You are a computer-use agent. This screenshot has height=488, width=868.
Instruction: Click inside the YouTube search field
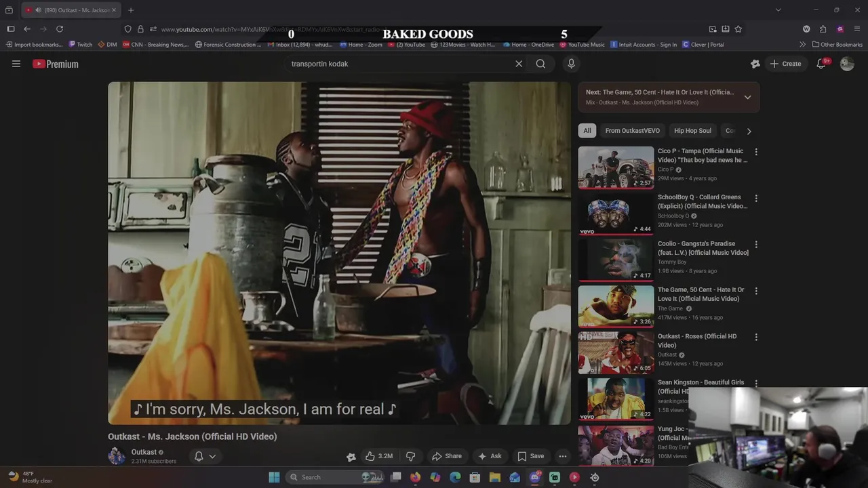(400, 64)
